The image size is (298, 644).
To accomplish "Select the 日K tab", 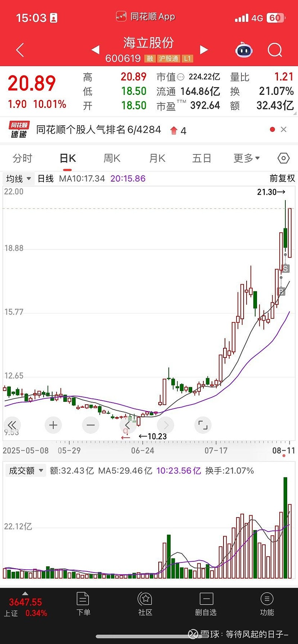I will [67, 158].
